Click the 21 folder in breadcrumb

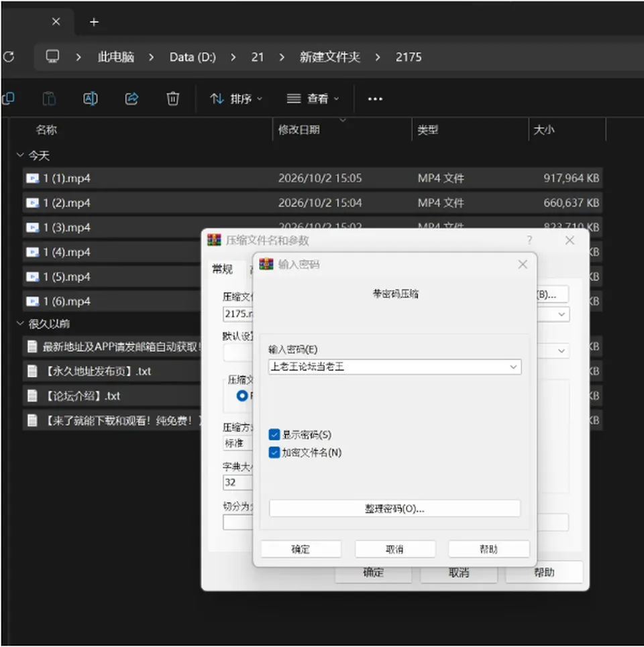tap(258, 57)
